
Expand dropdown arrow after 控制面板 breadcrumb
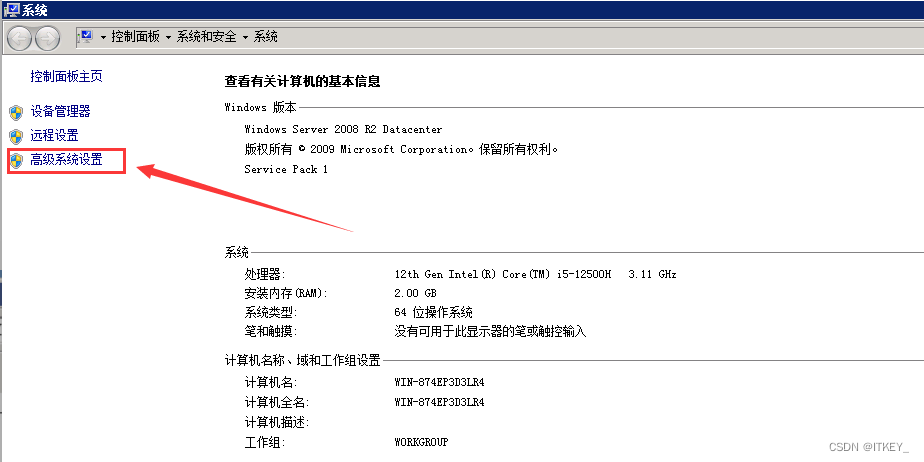pos(169,37)
